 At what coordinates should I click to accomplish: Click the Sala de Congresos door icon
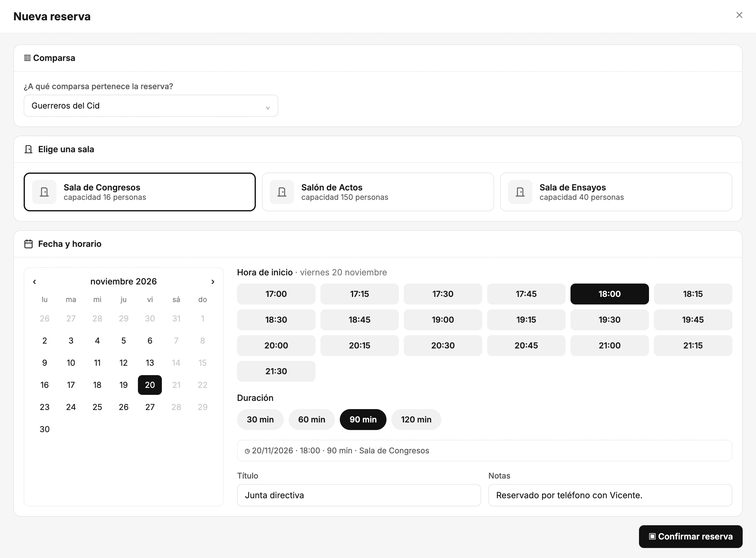point(44,192)
